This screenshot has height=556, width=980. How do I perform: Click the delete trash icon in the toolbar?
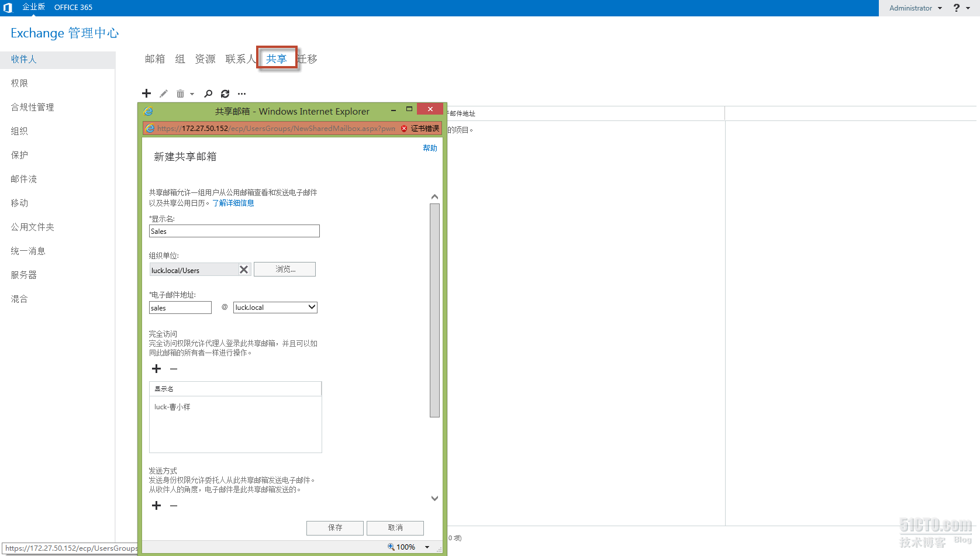pos(180,94)
